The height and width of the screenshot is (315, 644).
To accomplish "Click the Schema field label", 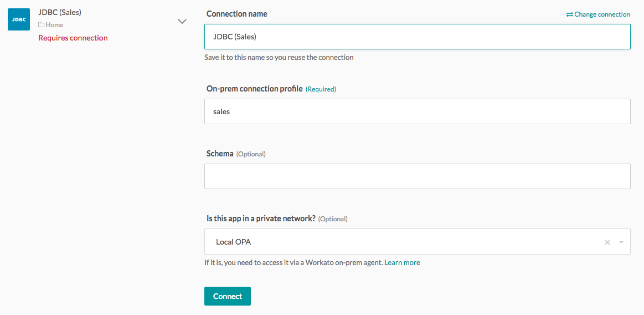I will [220, 154].
